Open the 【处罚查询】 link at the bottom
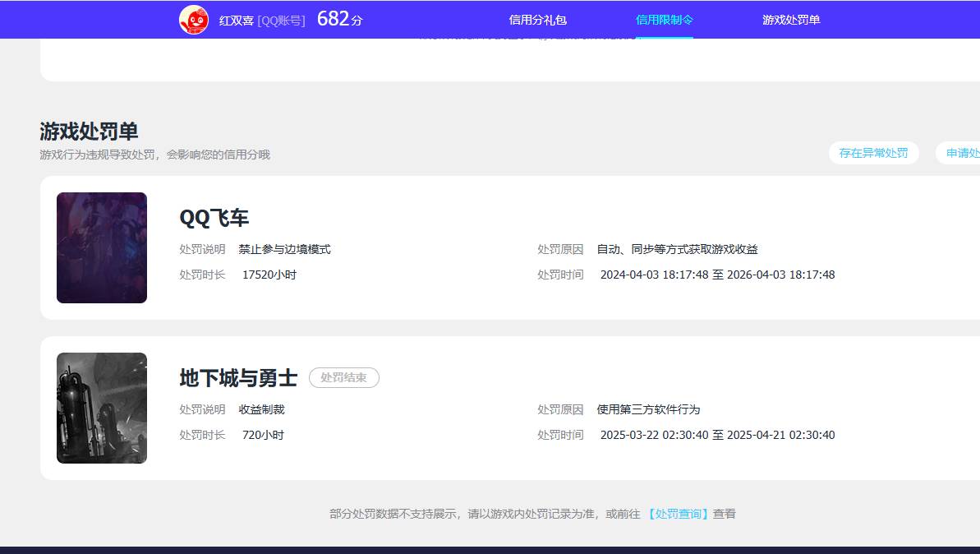Screen dimensions: 980x554 click(x=679, y=513)
